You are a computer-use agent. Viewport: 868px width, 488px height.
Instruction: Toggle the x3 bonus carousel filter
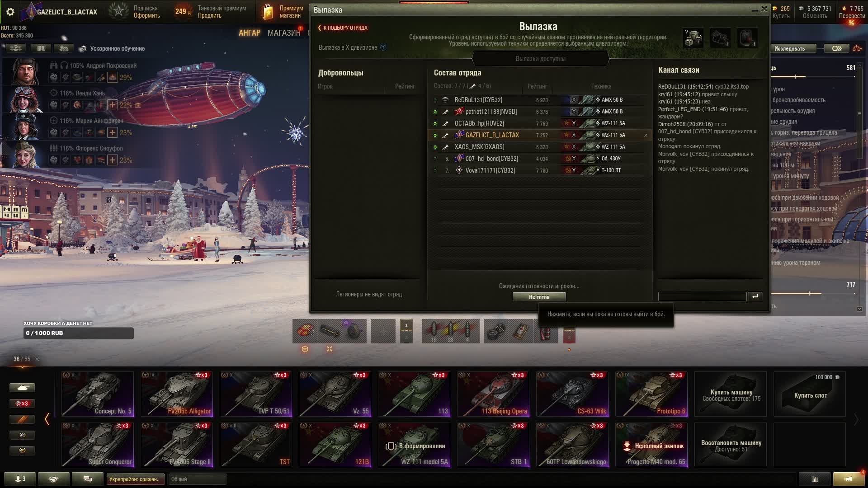click(x=22, y=404)
